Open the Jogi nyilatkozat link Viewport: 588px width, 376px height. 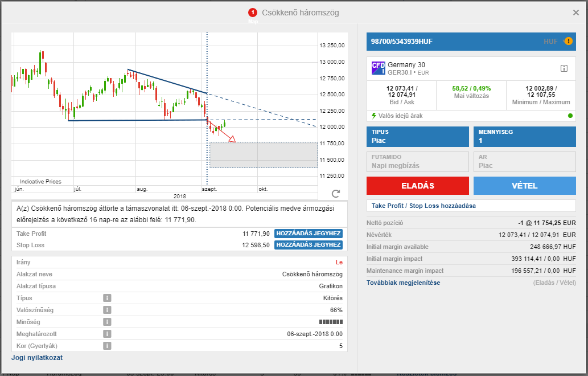37,358
